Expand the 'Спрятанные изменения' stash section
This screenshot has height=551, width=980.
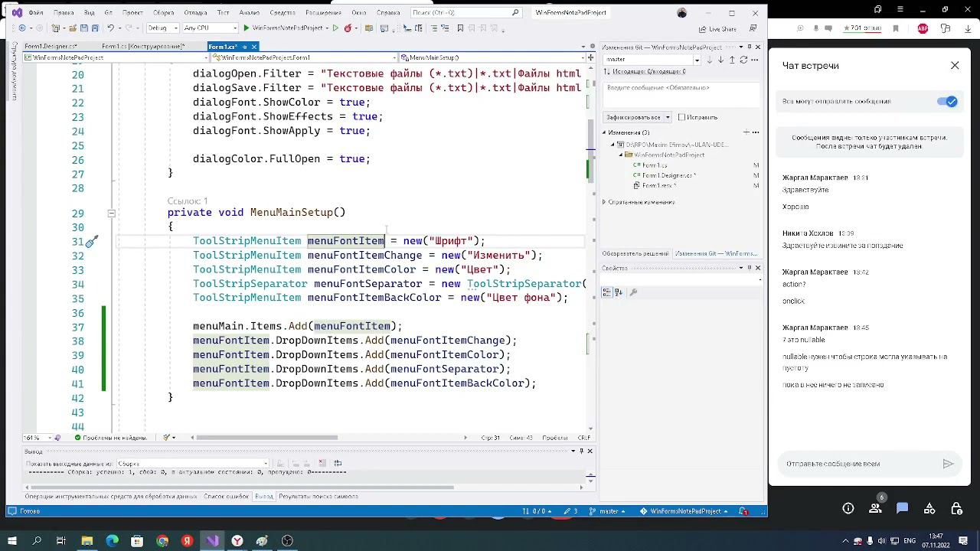604,202
